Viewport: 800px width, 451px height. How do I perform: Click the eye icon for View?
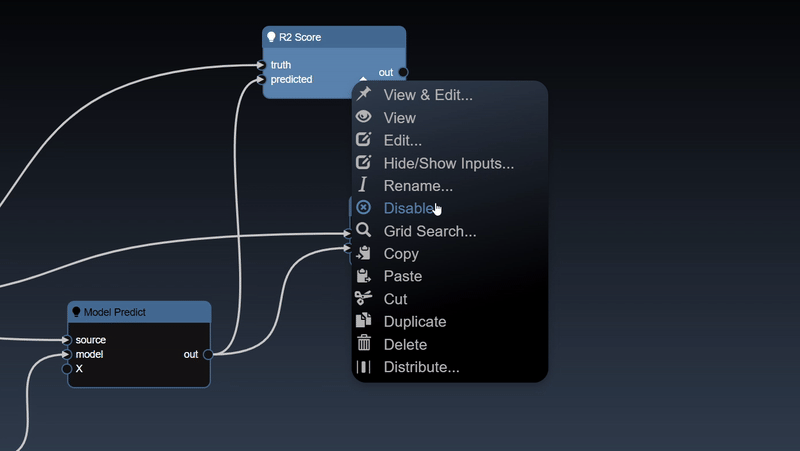364,117
